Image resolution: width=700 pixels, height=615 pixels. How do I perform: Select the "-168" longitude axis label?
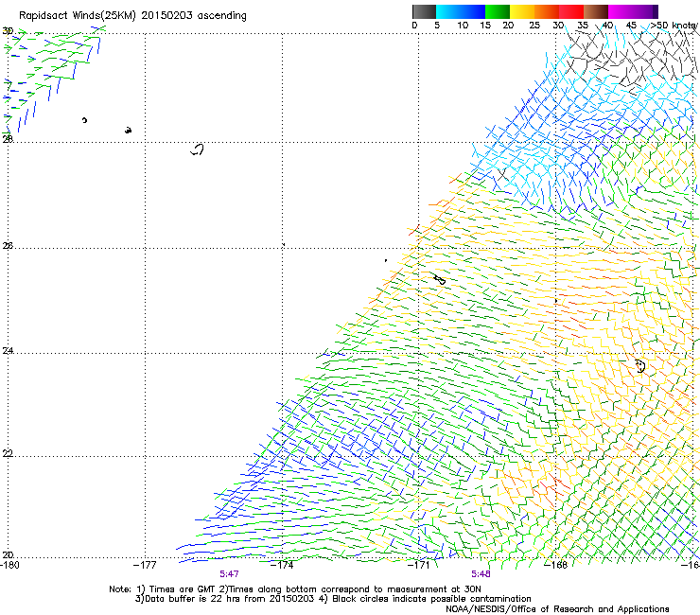point(556,565)
